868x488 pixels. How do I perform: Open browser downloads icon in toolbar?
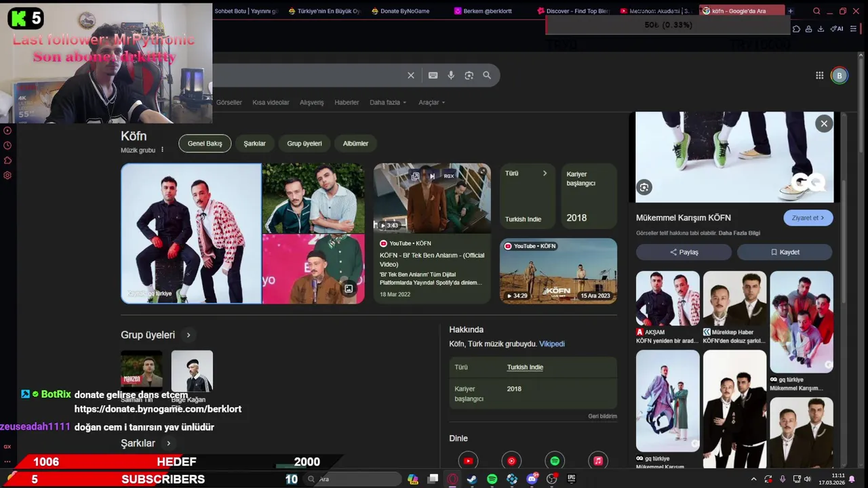coord(821,28)
